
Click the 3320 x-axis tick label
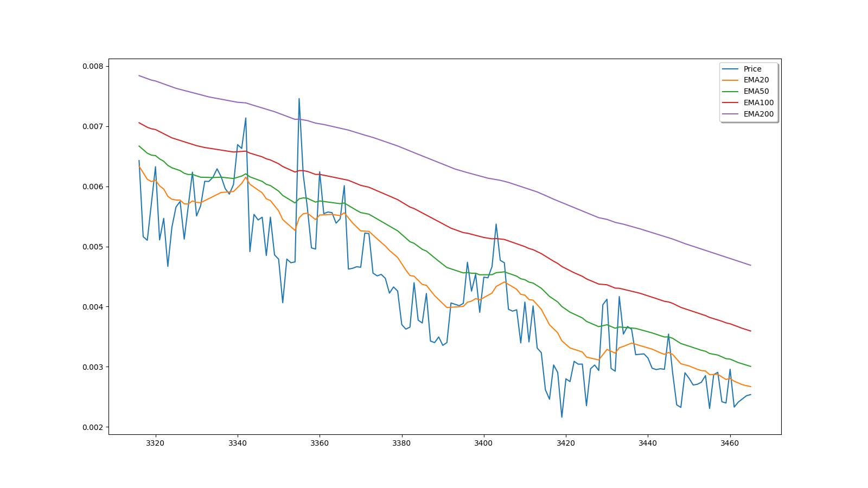click(x=156, y=443)
